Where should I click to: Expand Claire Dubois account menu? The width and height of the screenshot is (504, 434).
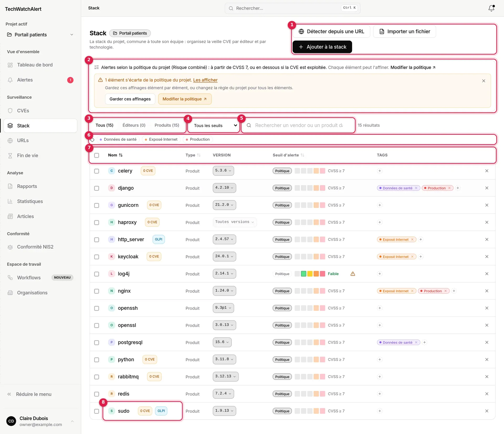click(40, 421)
